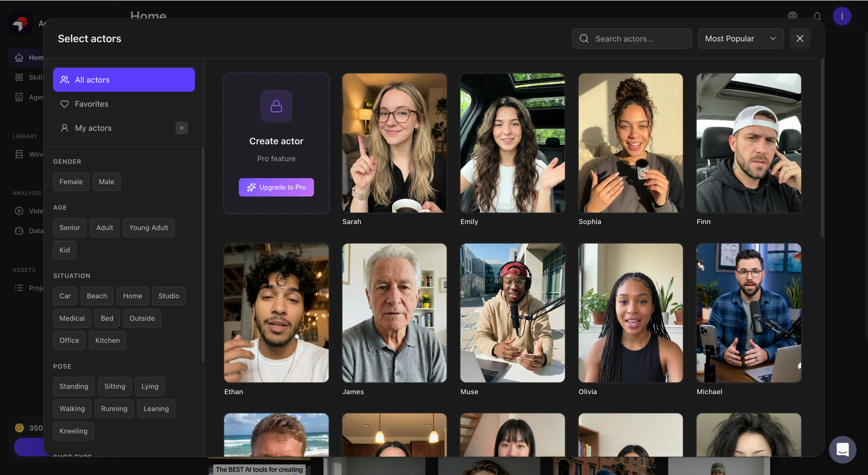868x475 pixels.
Task: Select the All actors tab
Action: (124, 80)
